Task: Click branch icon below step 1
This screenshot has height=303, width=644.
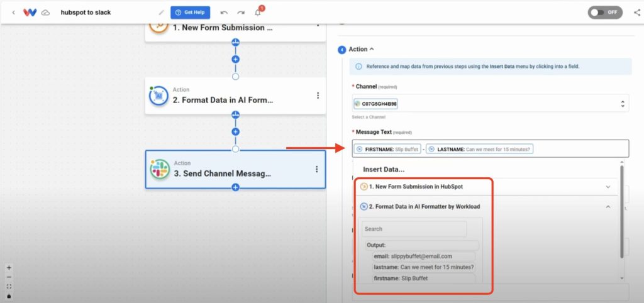Action: pos(235,42)
